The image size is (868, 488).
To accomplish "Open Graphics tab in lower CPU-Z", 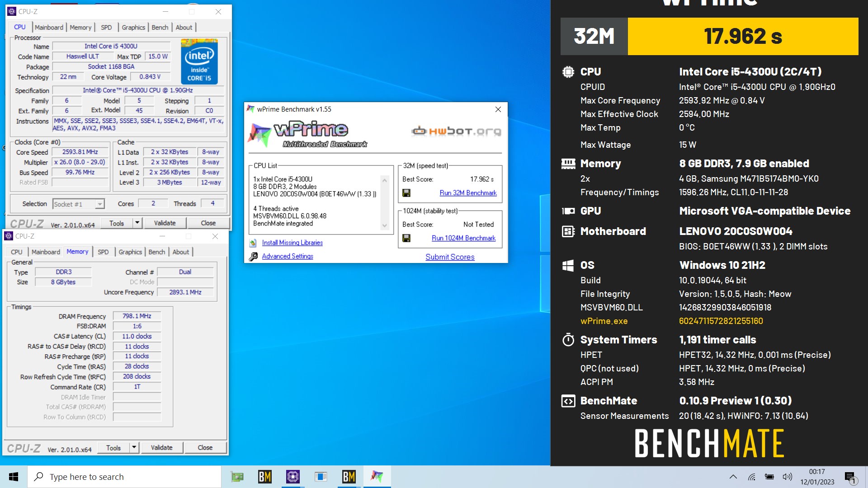I will pos(130,252).
